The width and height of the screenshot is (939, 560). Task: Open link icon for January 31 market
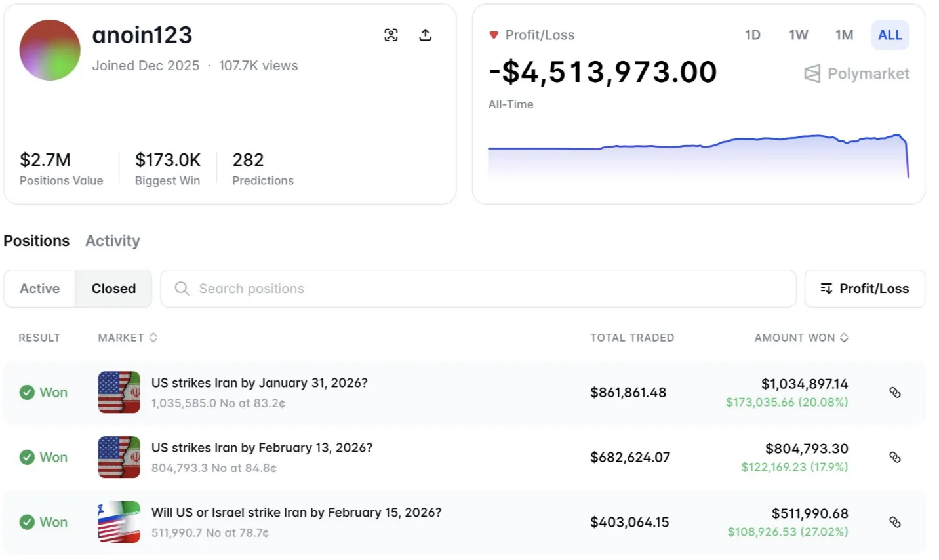tap(894, 392)
